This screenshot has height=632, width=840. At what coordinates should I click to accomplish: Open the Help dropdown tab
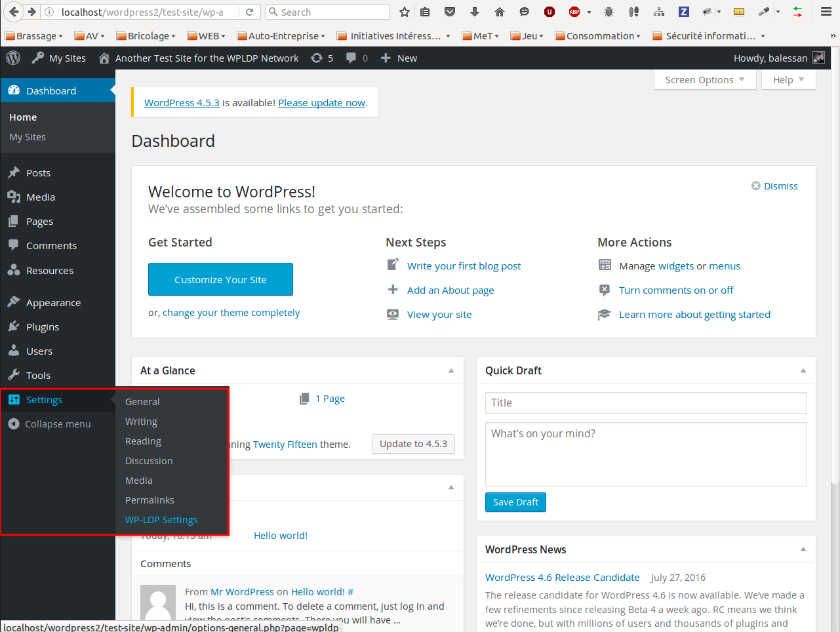coord(789,80)
